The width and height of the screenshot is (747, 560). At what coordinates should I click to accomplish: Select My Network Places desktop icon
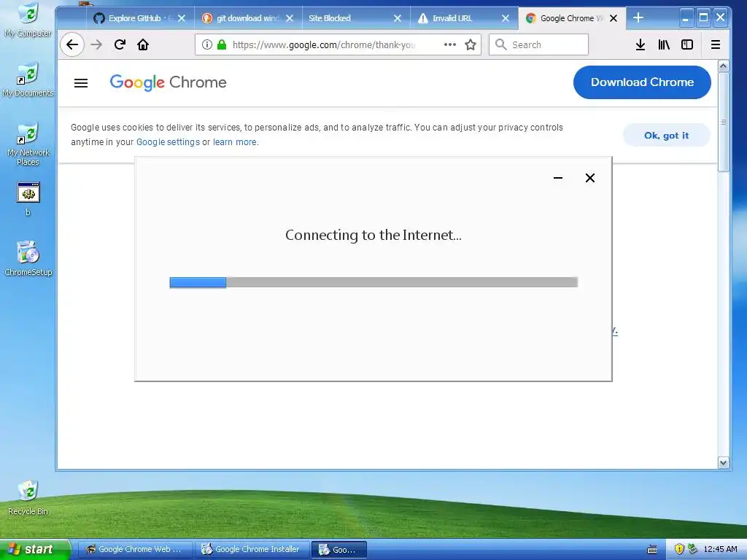pos(28,144)
